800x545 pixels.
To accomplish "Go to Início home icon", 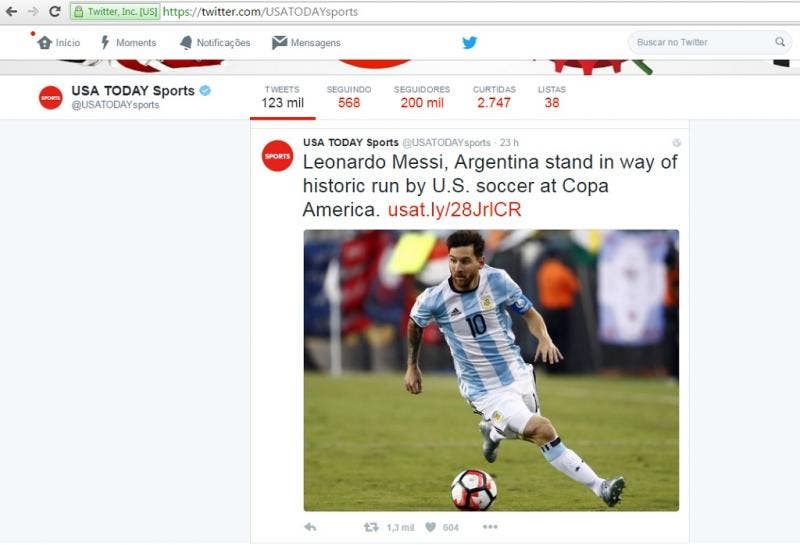I will tap(45, 42).
